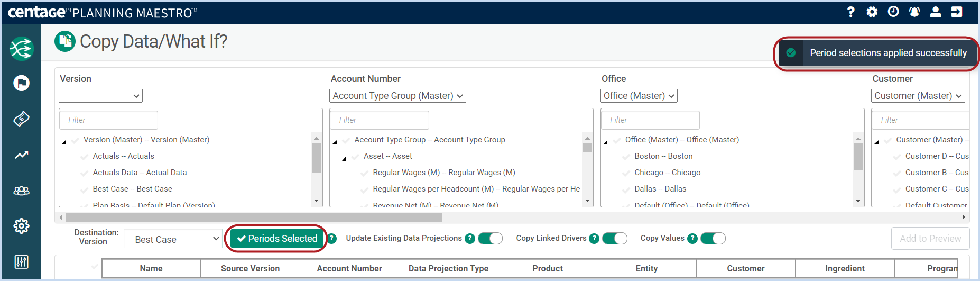Toggle the Copy Linked Drivers switch
The height and width of the screenshot is (281, 980).
(615, 239)
